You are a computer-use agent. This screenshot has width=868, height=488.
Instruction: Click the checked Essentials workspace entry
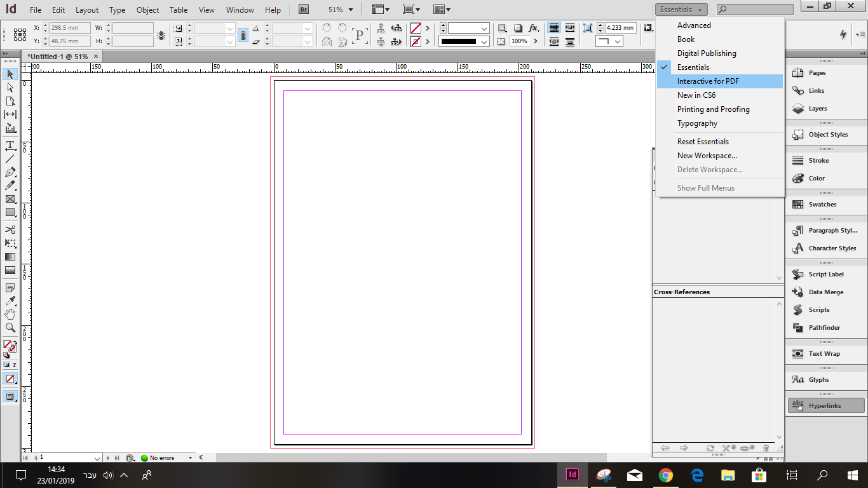click(693, 67)
